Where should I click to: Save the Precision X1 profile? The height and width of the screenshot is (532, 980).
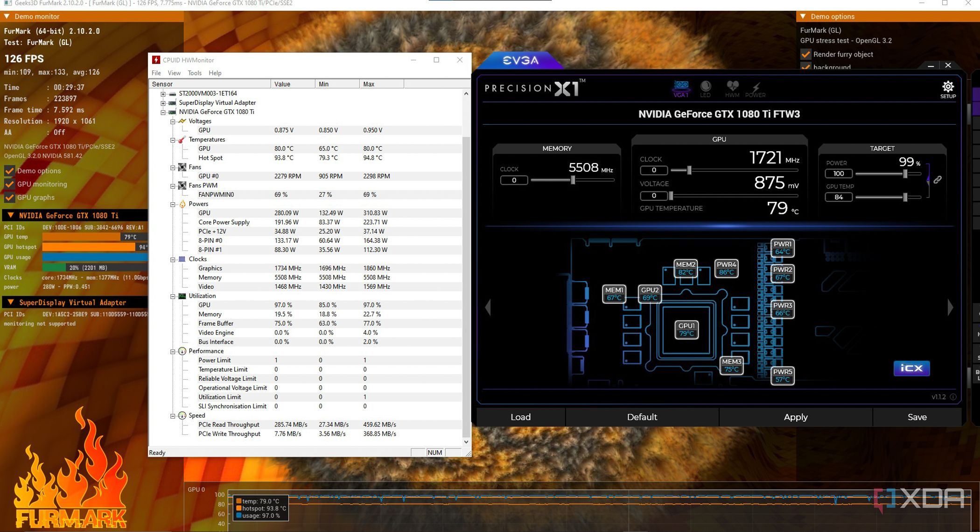(917, 417)
